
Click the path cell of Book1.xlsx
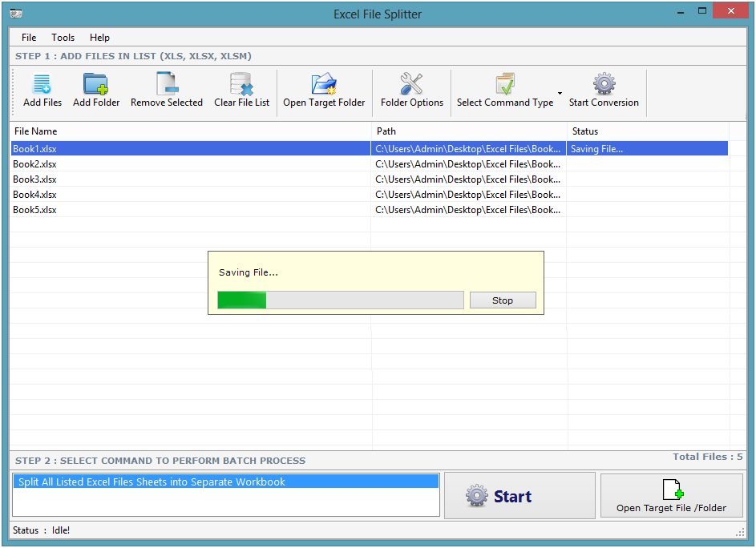click(x=468, y=149)
